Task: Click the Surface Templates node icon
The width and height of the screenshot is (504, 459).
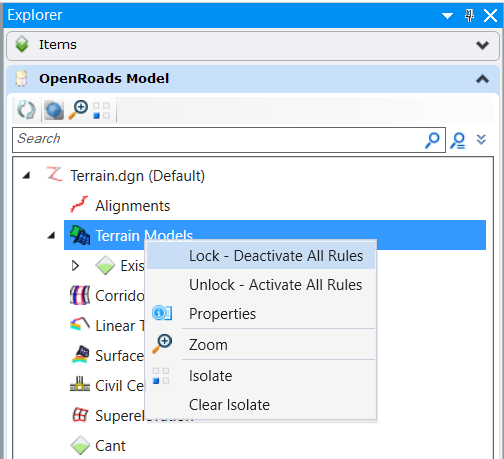Action: click(80, 354)
